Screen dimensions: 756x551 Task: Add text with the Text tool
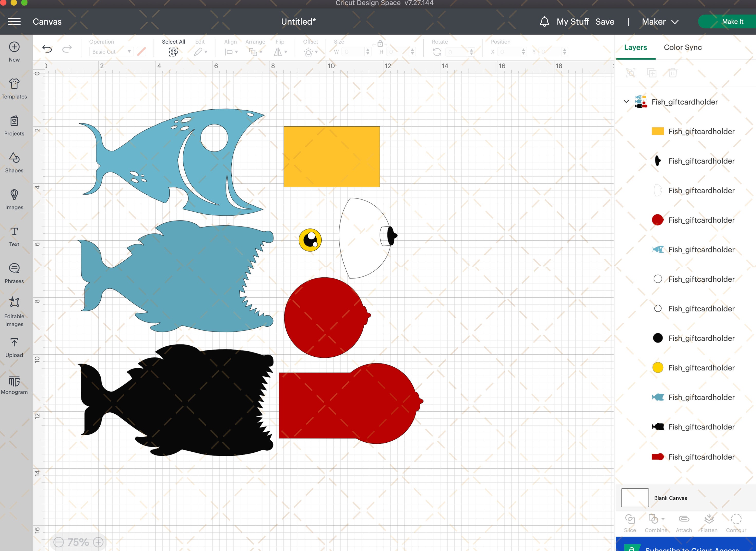coord(14,236)
